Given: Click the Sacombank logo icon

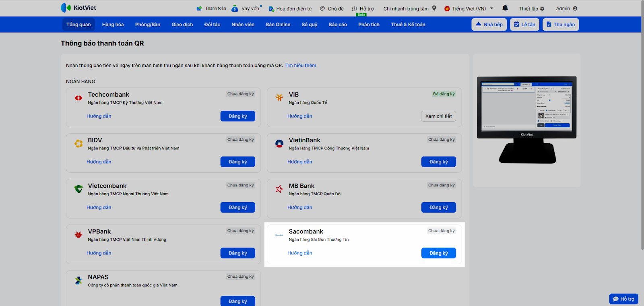Looking at the screenshot, I should pos(279,235).
